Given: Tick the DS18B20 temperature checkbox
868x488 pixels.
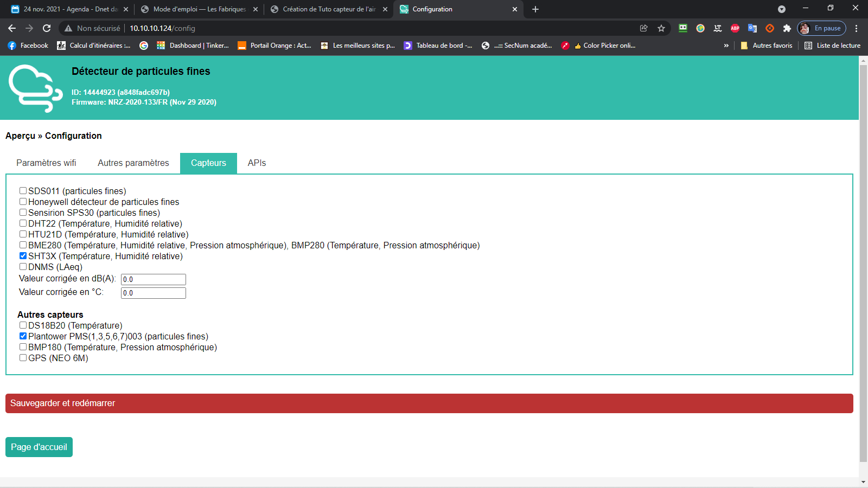Looking at the screenshot, I should [23, 325].
